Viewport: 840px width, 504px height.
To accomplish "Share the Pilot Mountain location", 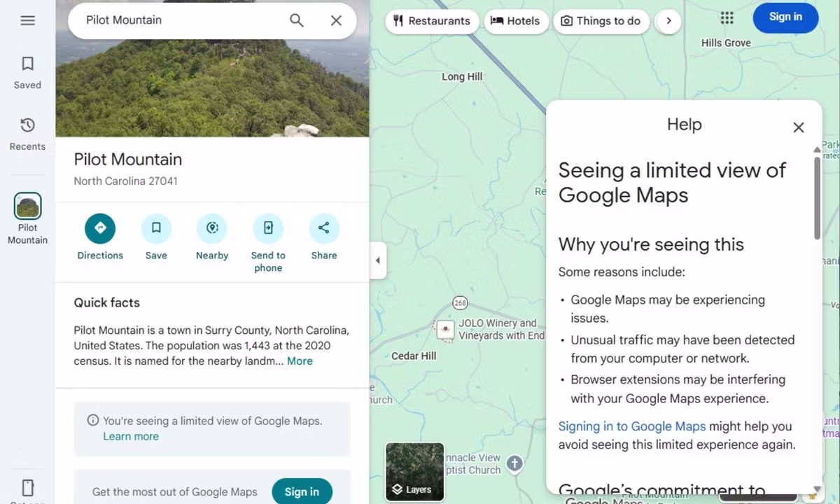I will pos(323,227).
